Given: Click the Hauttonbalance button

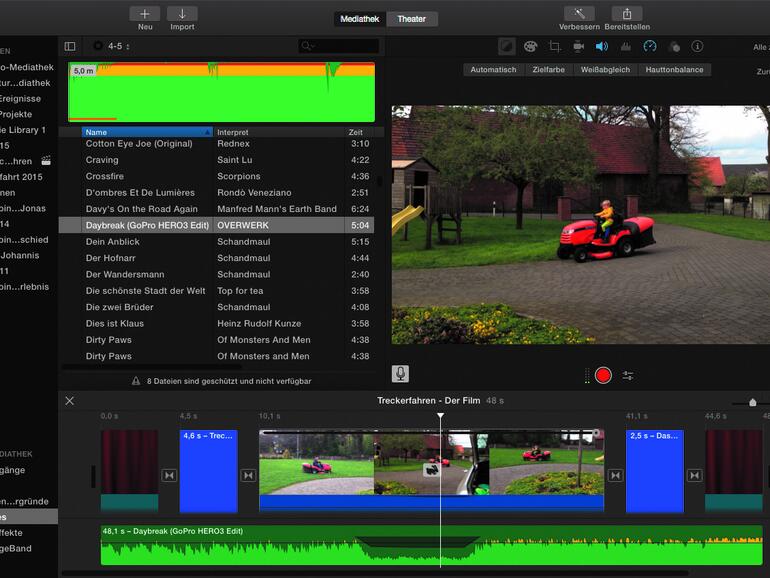Looking at the screenshot, I should pos(673,70).
